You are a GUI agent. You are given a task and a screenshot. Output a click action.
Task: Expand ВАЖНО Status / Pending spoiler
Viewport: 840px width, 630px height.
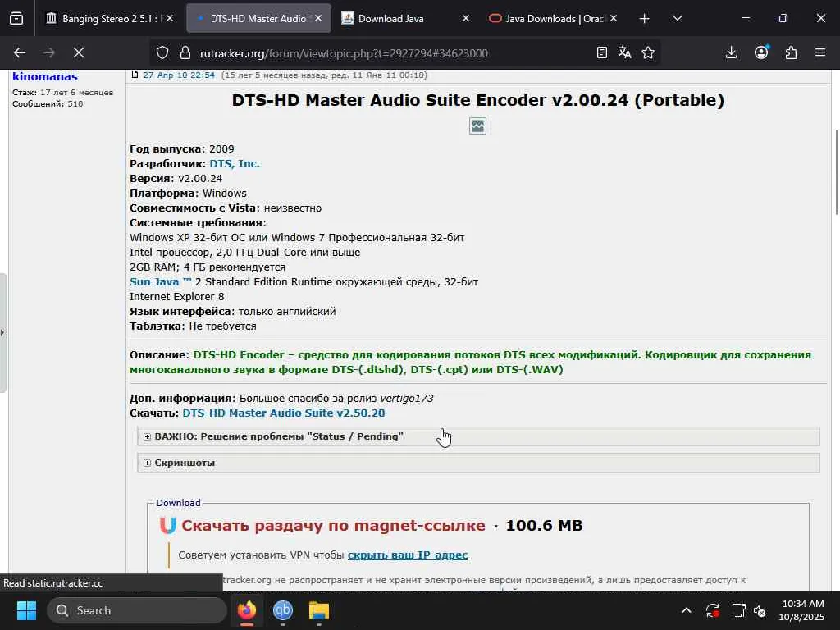pyautogui.click(x=478, y=436)
